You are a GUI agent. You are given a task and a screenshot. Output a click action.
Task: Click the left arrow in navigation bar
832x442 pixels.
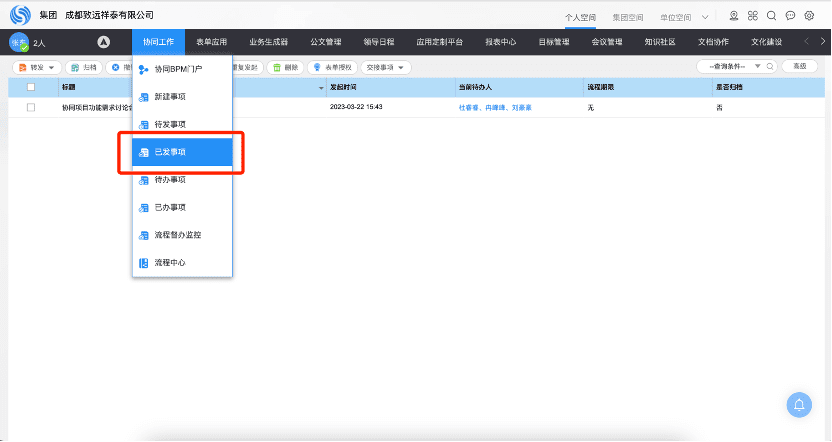(x=807, y=41)
